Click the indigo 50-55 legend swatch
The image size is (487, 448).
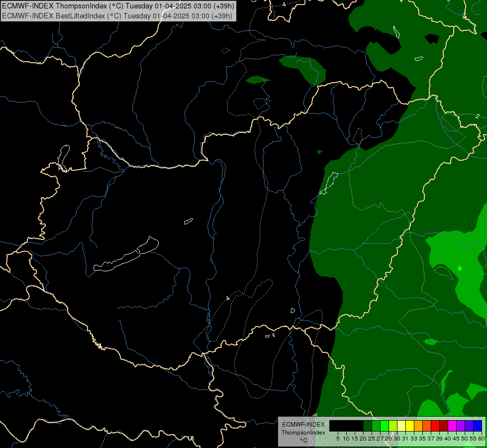(469, 426)
